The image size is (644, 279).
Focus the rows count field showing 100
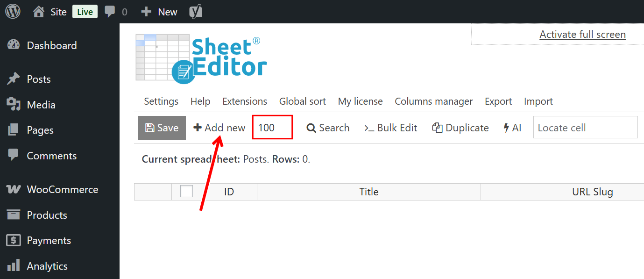click(x=273, y=128)
